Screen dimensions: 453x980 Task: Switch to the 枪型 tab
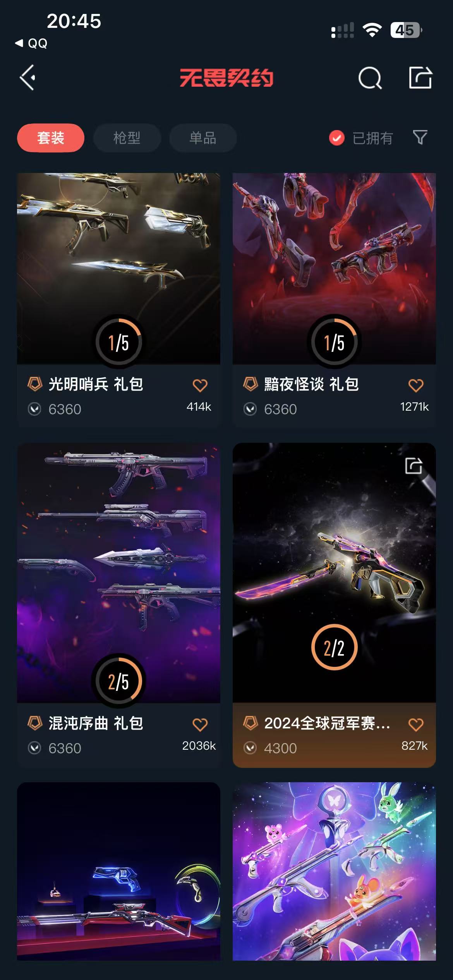[x=127, y=138]
